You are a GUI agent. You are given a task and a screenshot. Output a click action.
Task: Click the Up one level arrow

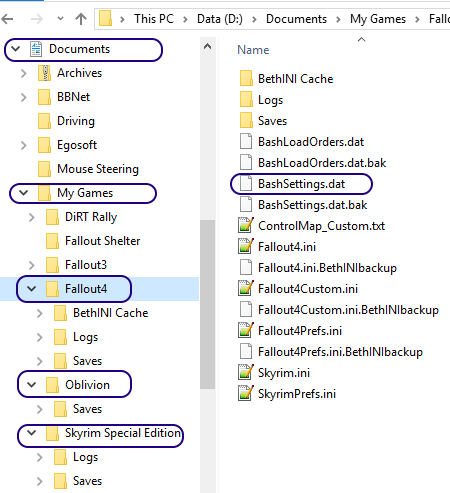[x=81, y=19]
